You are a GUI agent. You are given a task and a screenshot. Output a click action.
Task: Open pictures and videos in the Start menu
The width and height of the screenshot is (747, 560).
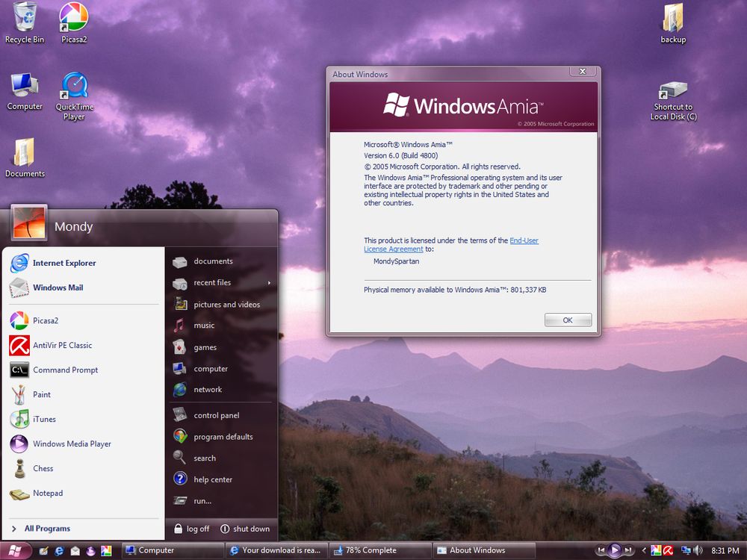[x=222, y=305]
